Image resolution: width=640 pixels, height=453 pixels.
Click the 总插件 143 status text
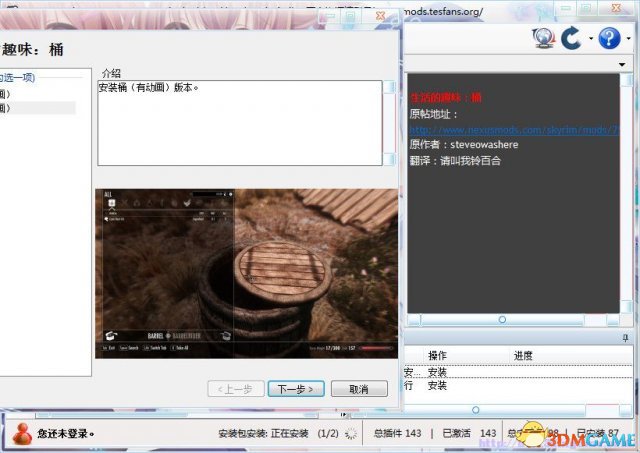[398, 433]
